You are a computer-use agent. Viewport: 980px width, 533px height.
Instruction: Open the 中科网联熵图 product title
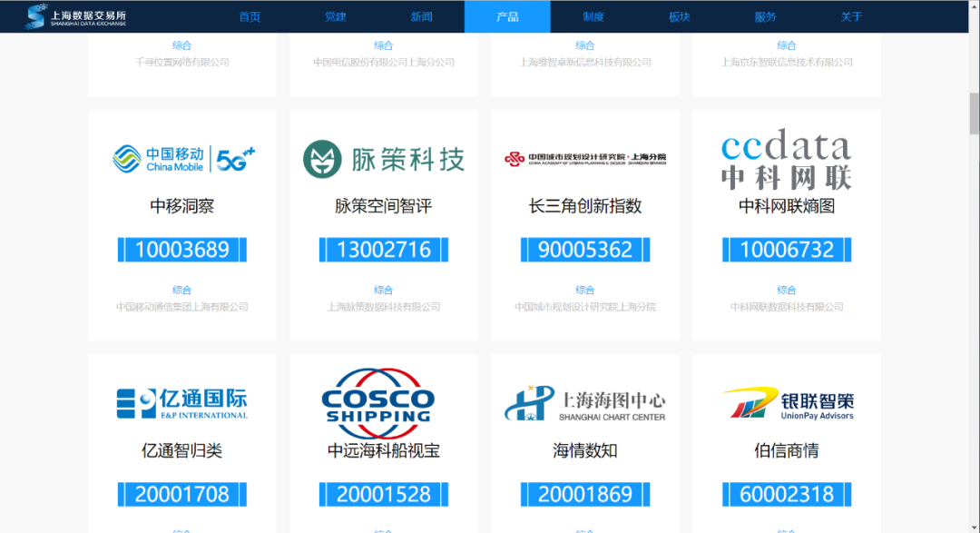click(x=787, y=206)
